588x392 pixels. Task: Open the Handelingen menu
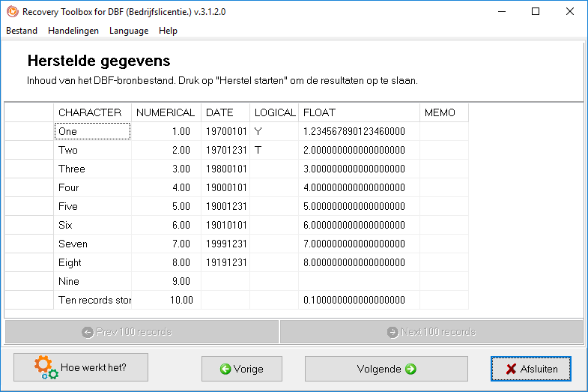tap(73, 31)
